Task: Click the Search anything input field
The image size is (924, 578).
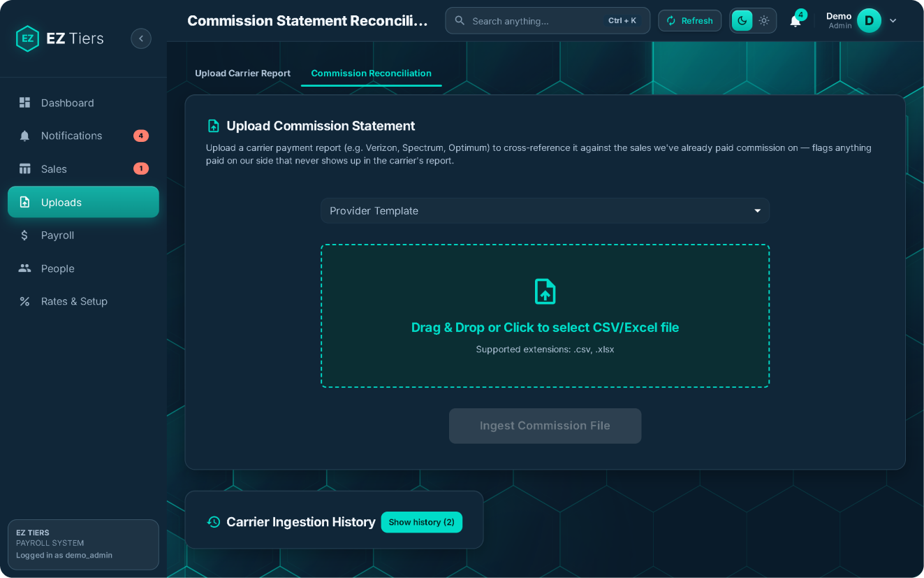Action: 548,21
